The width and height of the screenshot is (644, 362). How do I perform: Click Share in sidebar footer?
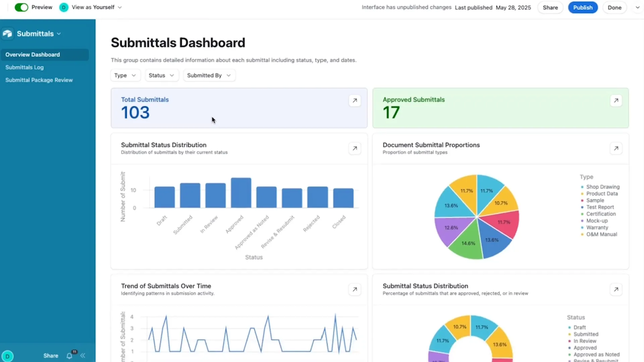tap(51, 356)
